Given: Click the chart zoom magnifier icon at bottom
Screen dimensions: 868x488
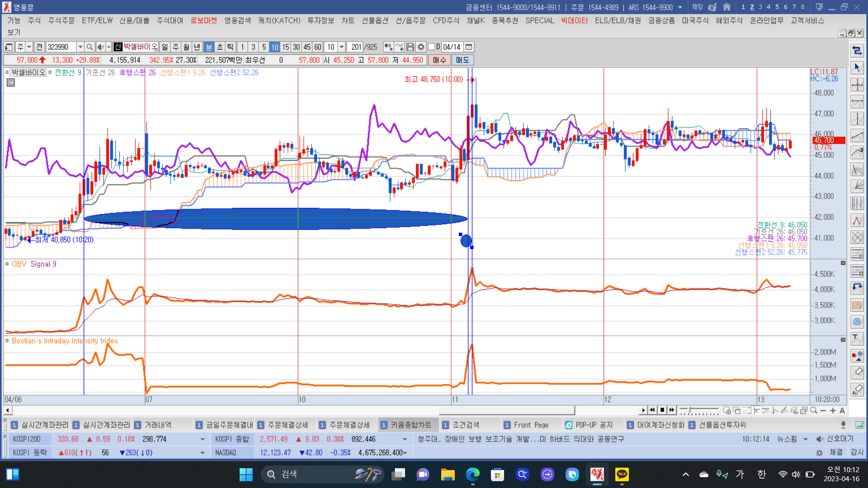Looking at the screenshot, I should click(814, 410).
